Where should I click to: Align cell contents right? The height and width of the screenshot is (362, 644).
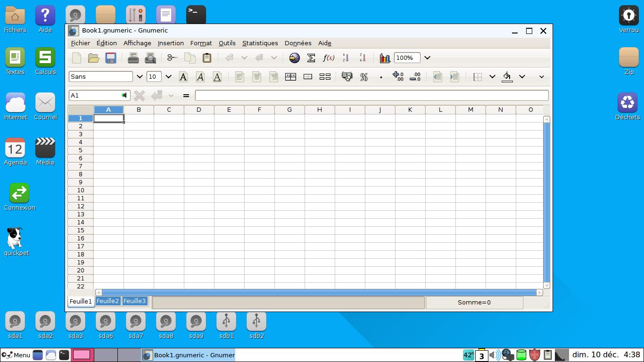coord(273,76)
